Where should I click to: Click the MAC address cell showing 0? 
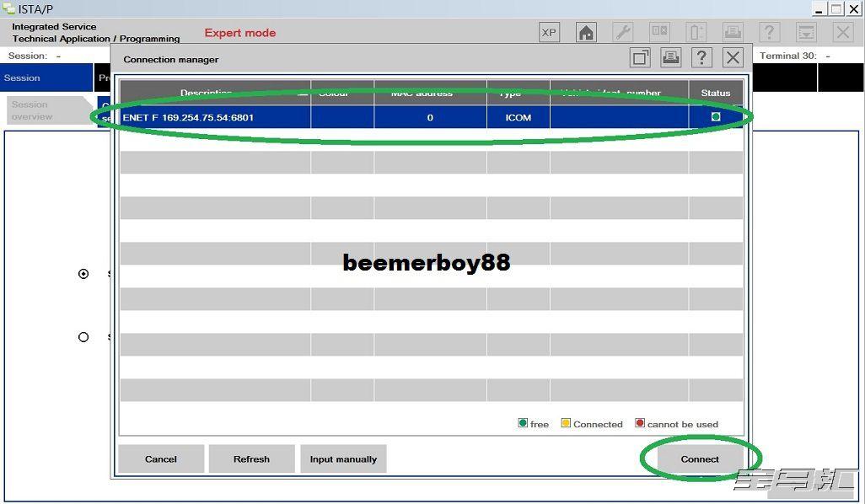[x=430, y=117]
